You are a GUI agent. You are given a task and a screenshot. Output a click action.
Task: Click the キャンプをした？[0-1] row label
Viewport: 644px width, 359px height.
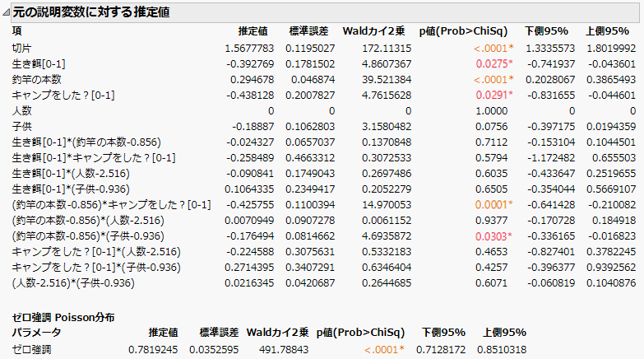(x=63, y=95)
